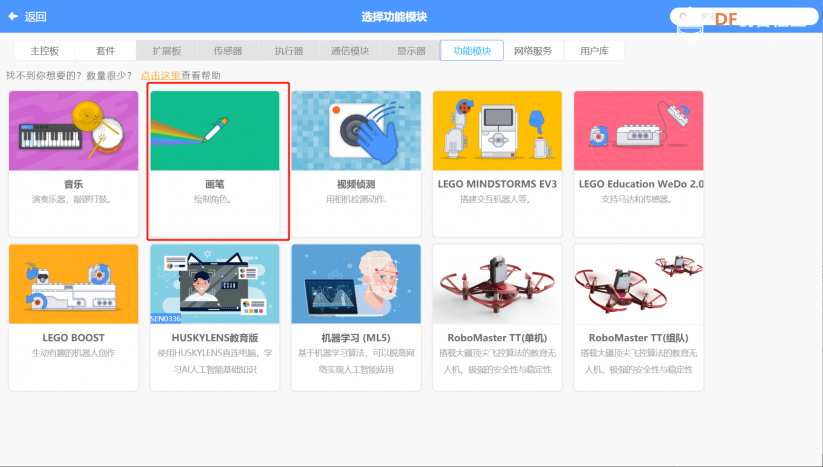The width and height of the screenshot is (823, 467).
Task: Click the RoboMaster TT(单机) title text
Action: 497,338
